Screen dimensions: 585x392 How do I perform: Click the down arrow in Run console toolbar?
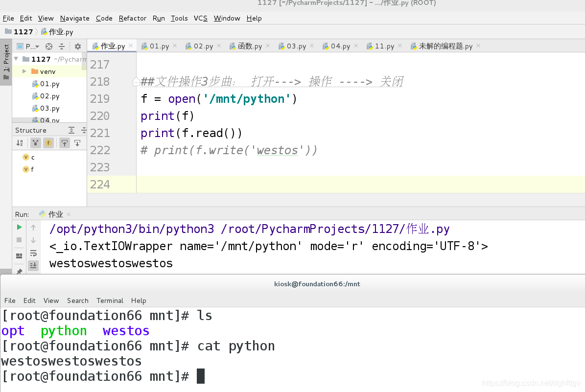click(33, 240)
